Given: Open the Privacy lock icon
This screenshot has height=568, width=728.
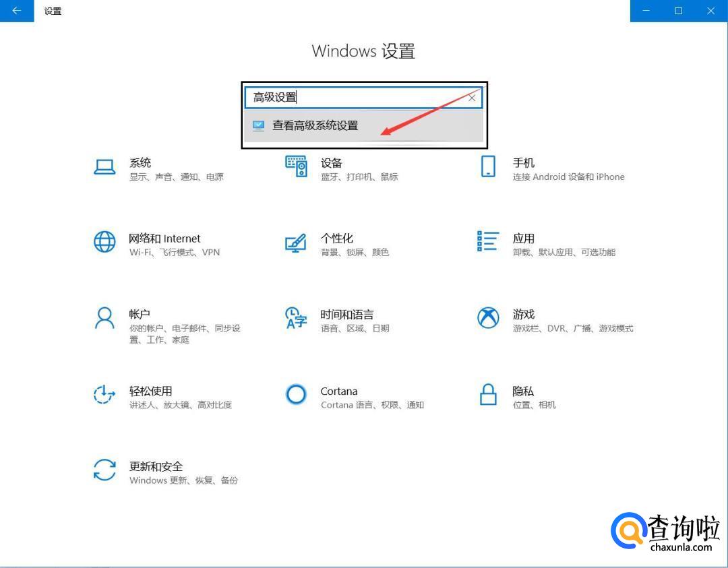Looking at the screenshot, I should (x=488, y=394).
